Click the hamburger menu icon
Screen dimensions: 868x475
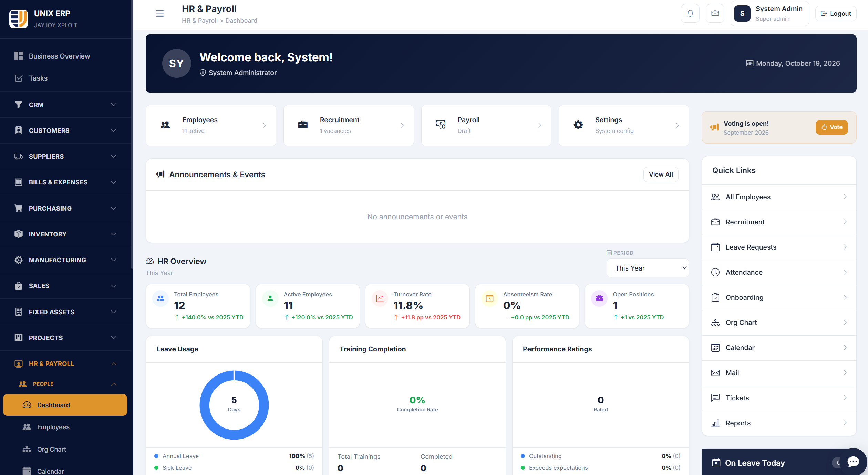(x=159, y=13)
